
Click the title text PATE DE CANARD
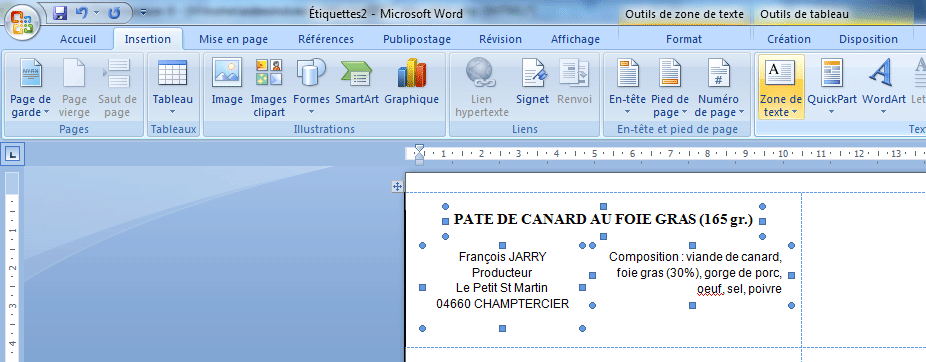coord(603,220)
